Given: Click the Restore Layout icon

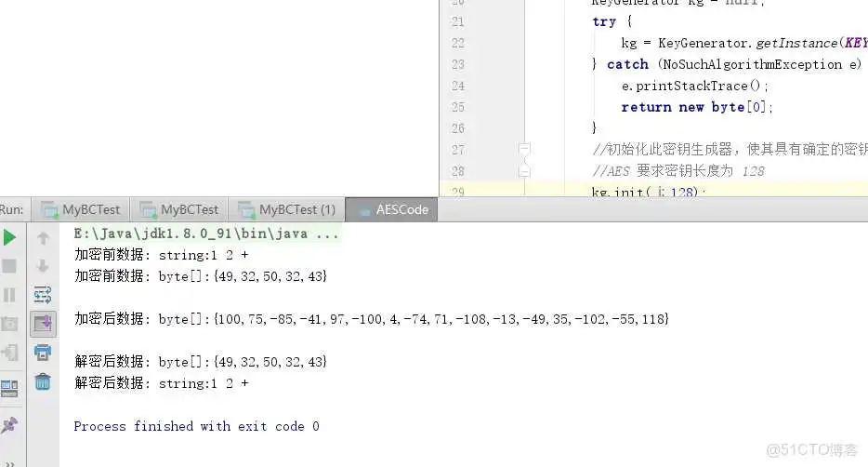Looking at the screenshot, I should click(9, 388).
